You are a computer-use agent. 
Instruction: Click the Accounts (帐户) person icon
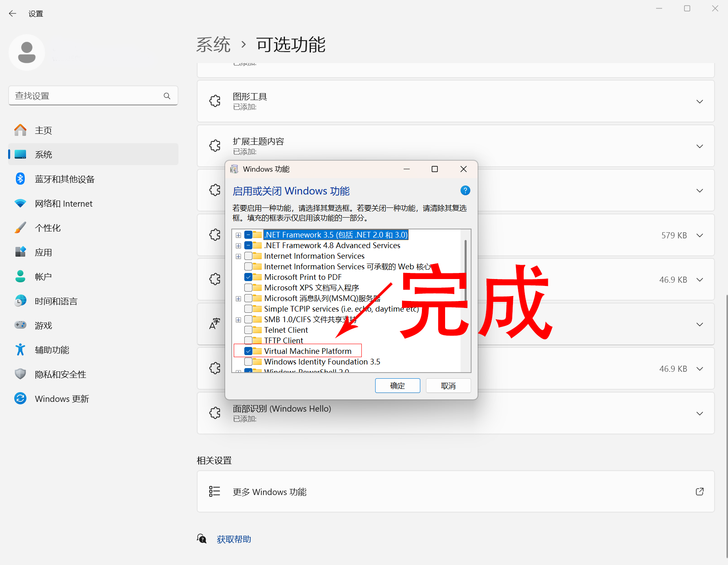[x=20, y=277]
